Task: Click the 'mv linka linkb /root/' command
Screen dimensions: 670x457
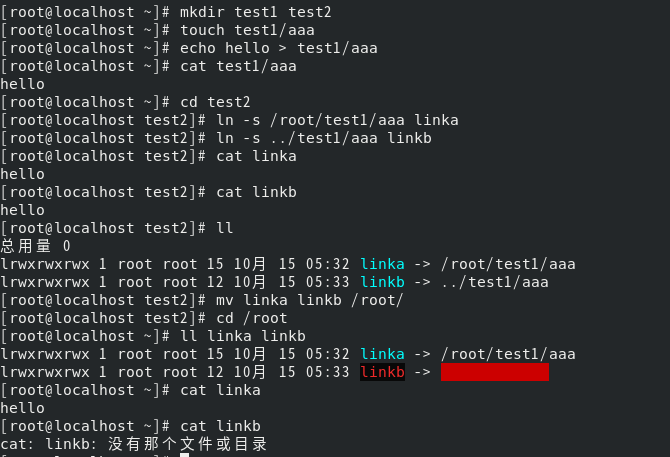Action: (x=310, y=300)
